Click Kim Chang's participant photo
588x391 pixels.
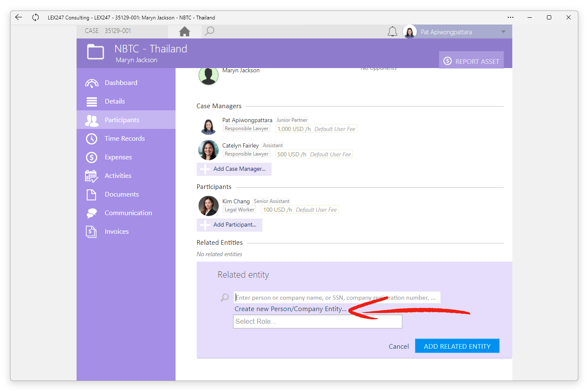pos(209,206)
